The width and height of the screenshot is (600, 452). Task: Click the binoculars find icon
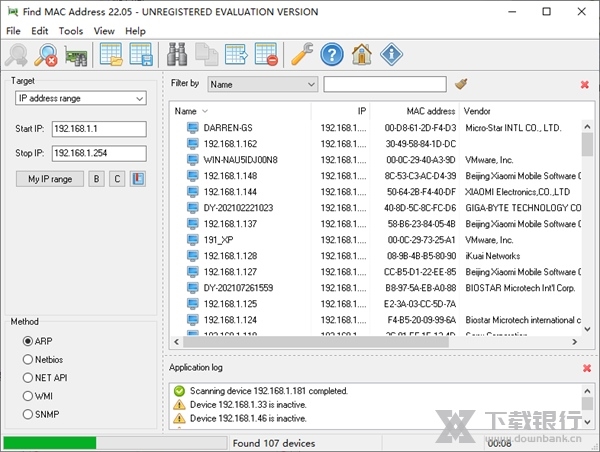click(x=179, y=54)
